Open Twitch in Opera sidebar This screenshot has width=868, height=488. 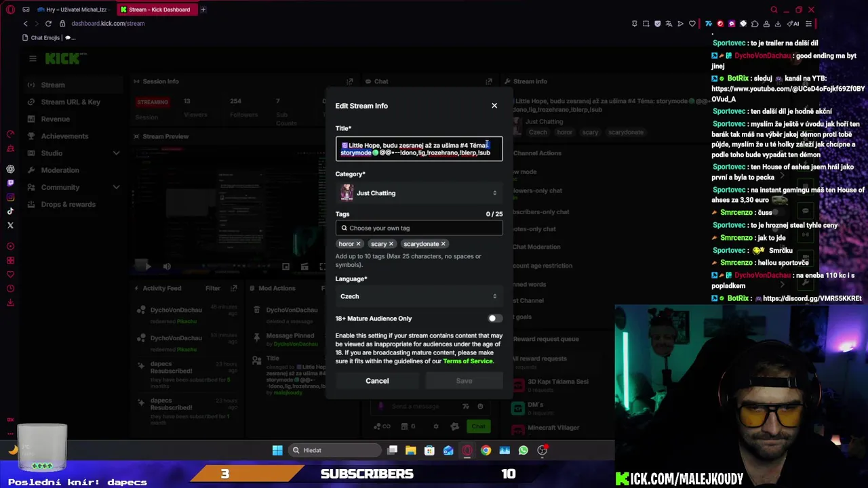coord(10,183)
